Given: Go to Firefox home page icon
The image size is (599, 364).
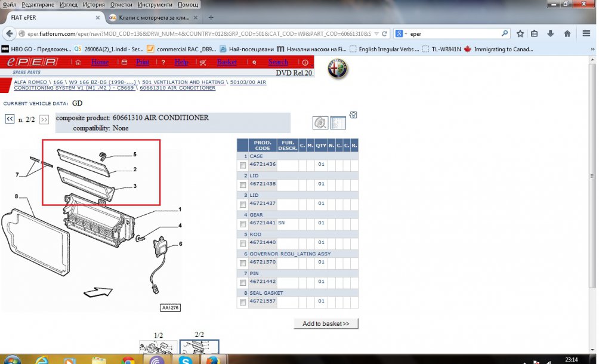Looking at the screenshot, I should point(567,33).
